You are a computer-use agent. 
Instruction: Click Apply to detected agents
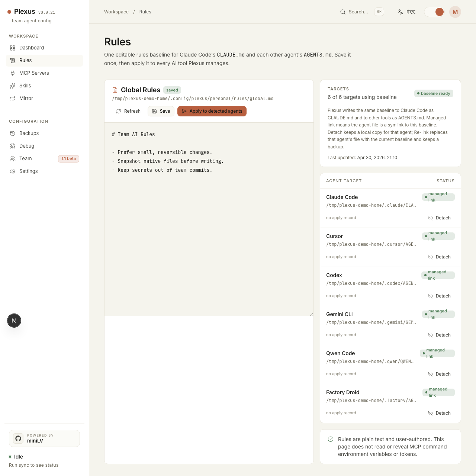(x=212, y=111)
